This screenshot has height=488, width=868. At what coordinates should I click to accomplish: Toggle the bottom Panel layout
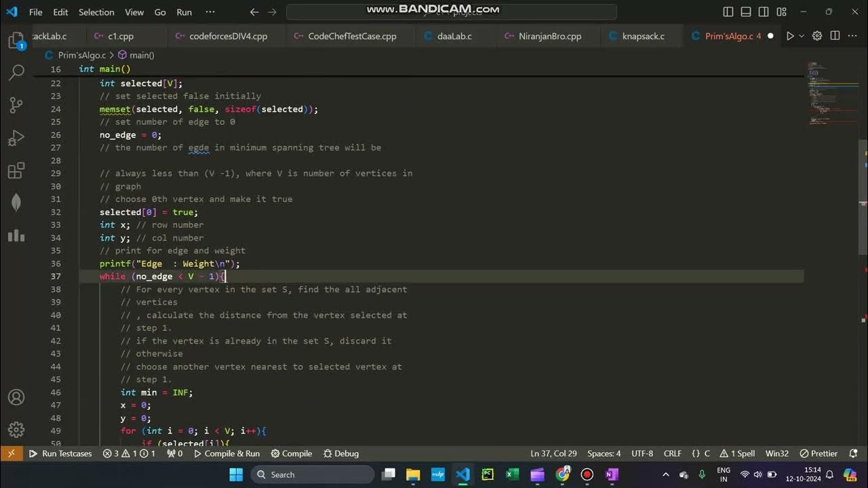[x=746, y=12]
